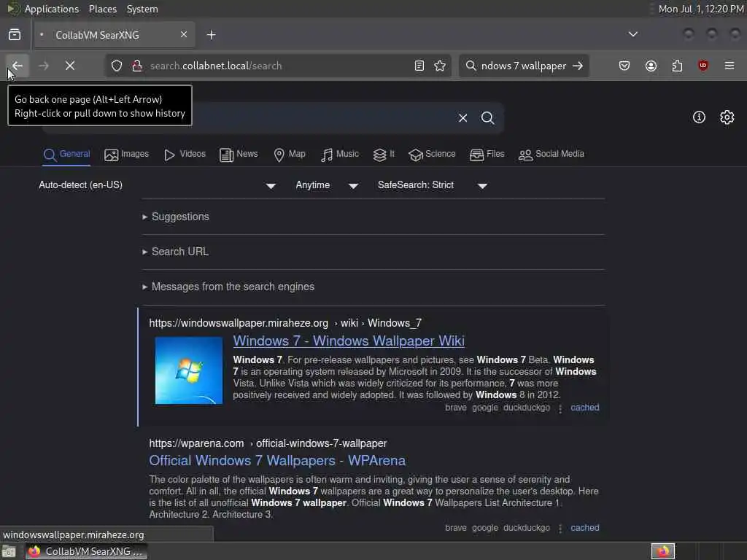Open the Firefox account icon

651,66
